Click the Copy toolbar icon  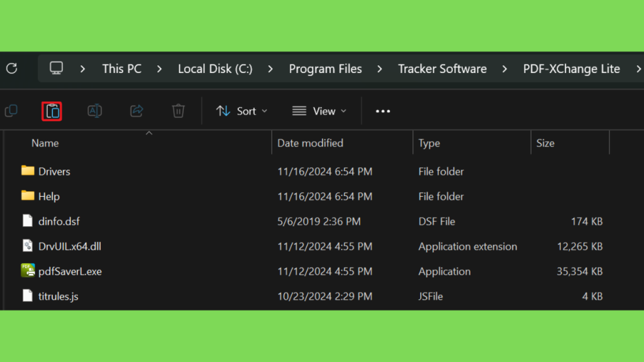(11, 111)
